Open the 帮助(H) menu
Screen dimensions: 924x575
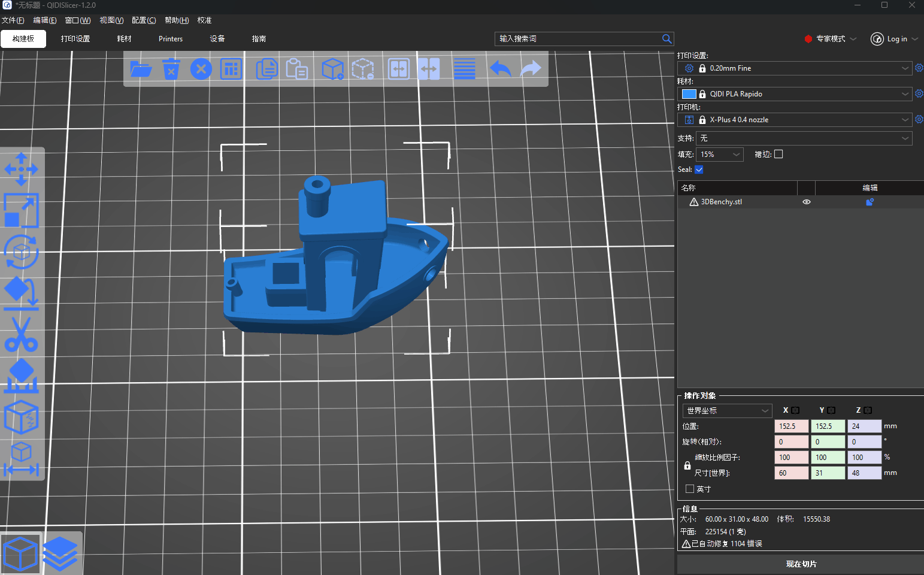(x=177, y=20)
